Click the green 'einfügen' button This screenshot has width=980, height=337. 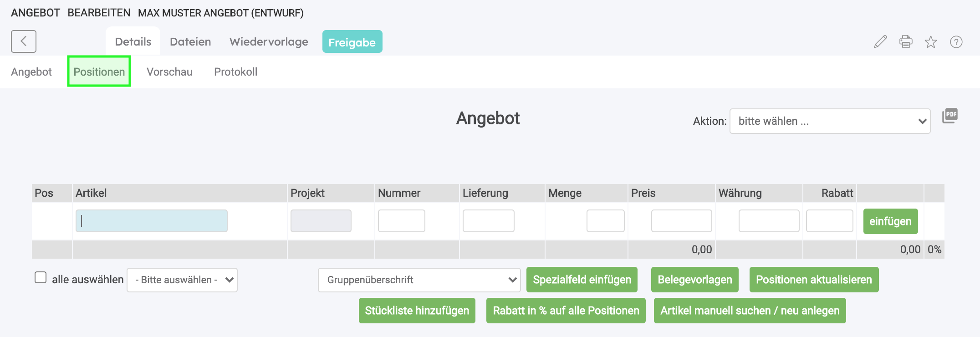click(890, 221)
